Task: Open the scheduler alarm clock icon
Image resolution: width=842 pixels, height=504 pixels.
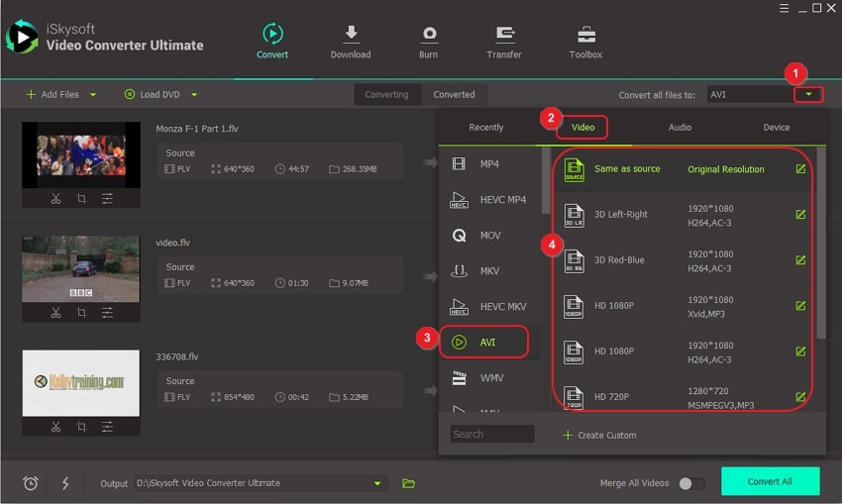Action: [x=31, y=483]
